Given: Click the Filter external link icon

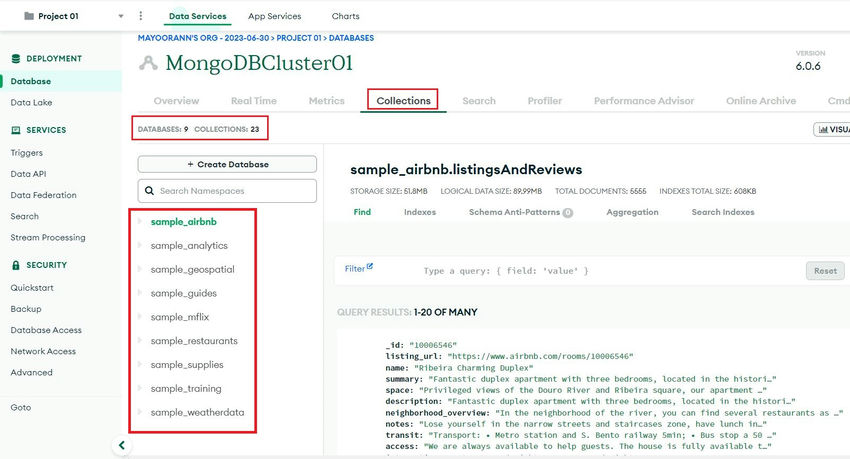Looking at the screenshot, I should point(370,266).
